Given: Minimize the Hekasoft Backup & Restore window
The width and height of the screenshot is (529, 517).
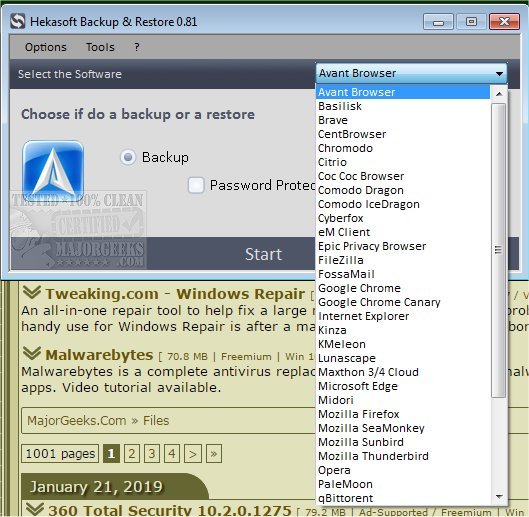Looking at the screenshot, I should tap(438, 22).
